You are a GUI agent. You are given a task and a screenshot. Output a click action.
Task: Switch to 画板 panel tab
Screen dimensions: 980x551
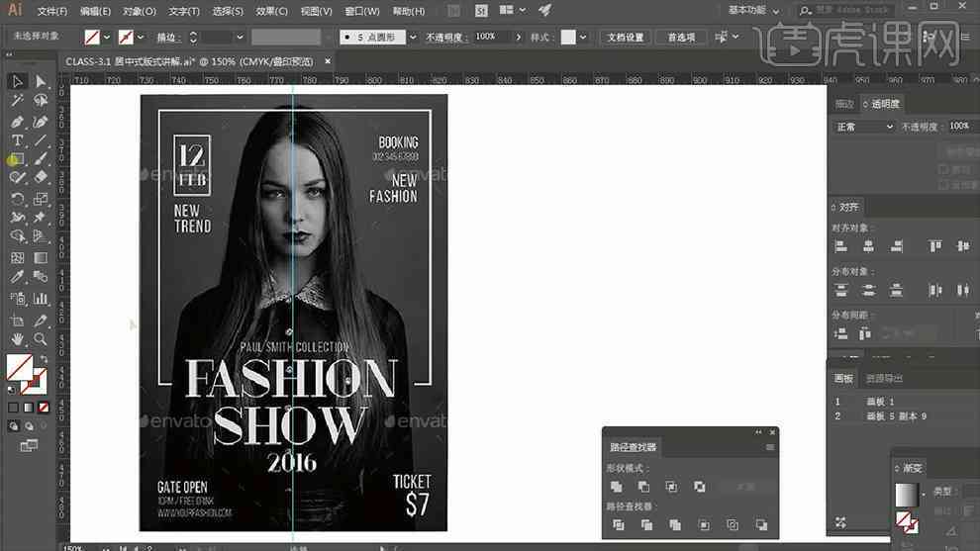coord(843,378)
